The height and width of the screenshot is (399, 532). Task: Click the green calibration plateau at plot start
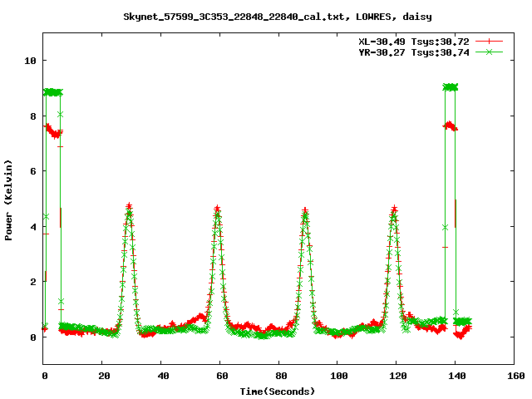pyautogui.click(x=53, y=92)
